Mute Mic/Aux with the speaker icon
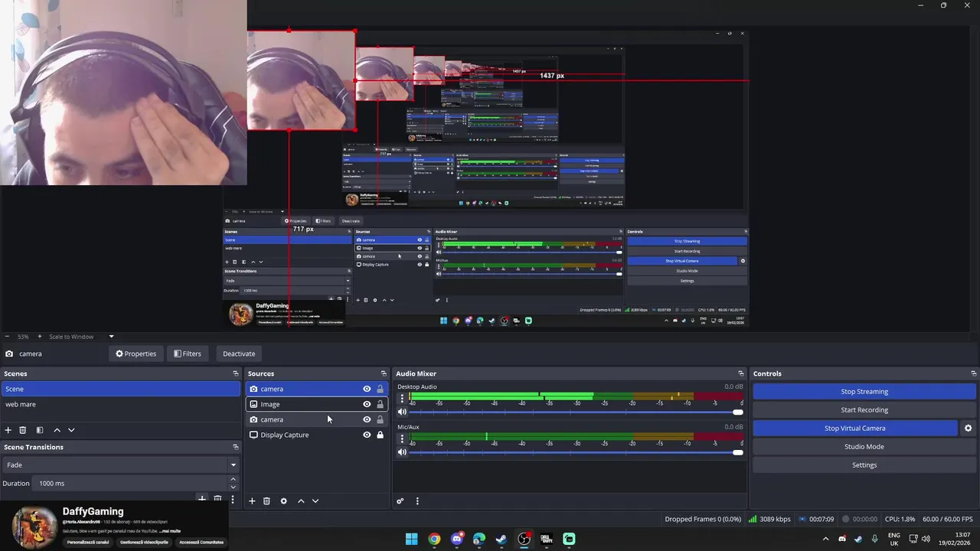 402,452
